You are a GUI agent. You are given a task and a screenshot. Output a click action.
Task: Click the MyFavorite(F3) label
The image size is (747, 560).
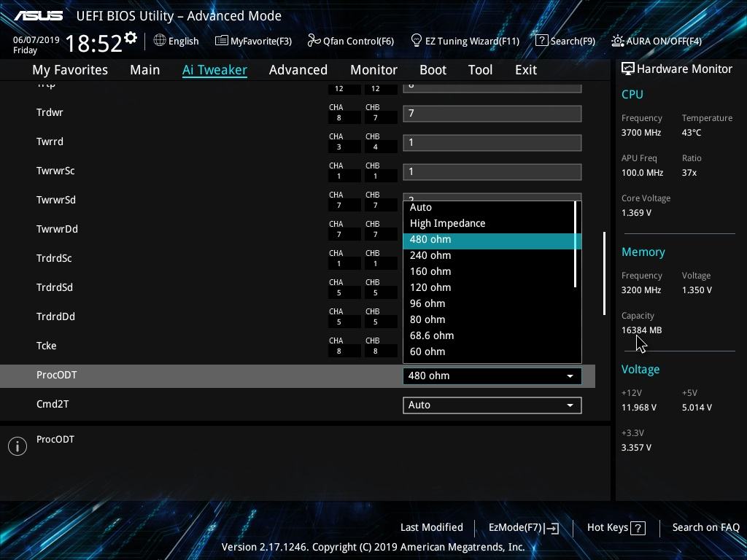[x=261, y=41]
